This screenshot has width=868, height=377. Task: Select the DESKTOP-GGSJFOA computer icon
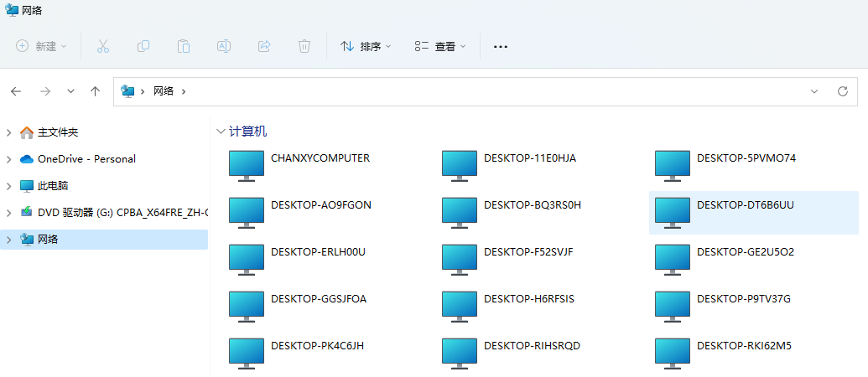tap(247, 307)
